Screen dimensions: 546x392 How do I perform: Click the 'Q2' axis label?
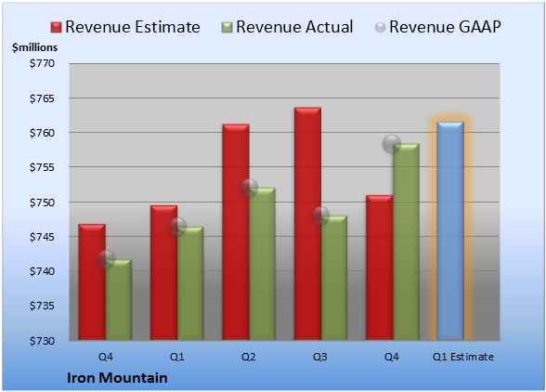coord(249,357)
